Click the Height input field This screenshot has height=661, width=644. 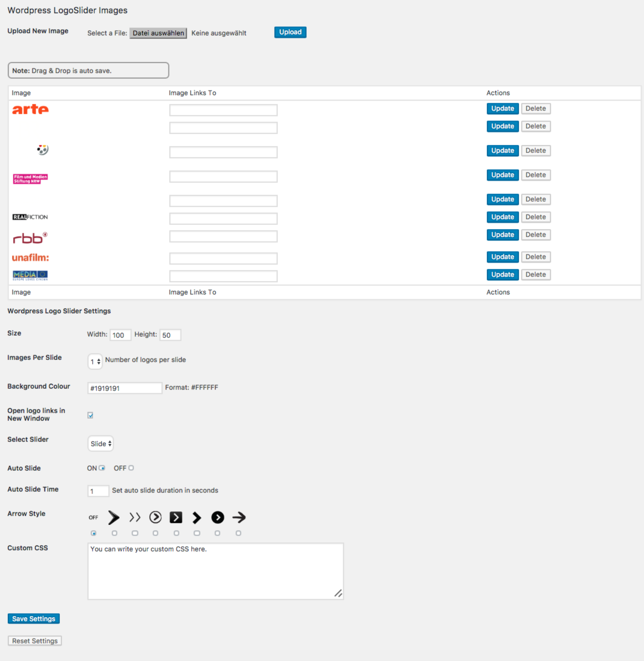click(x=170, y=335)
